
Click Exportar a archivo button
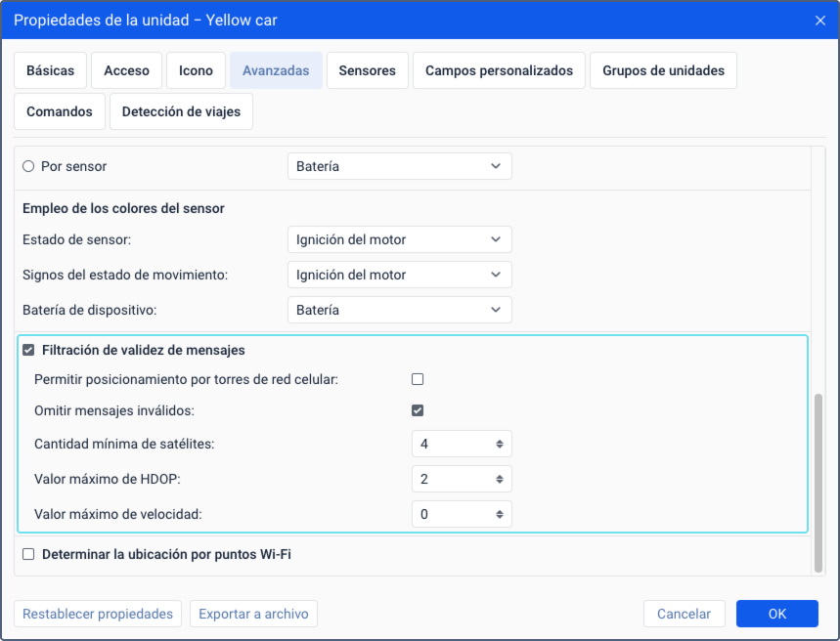pos(253,614)
